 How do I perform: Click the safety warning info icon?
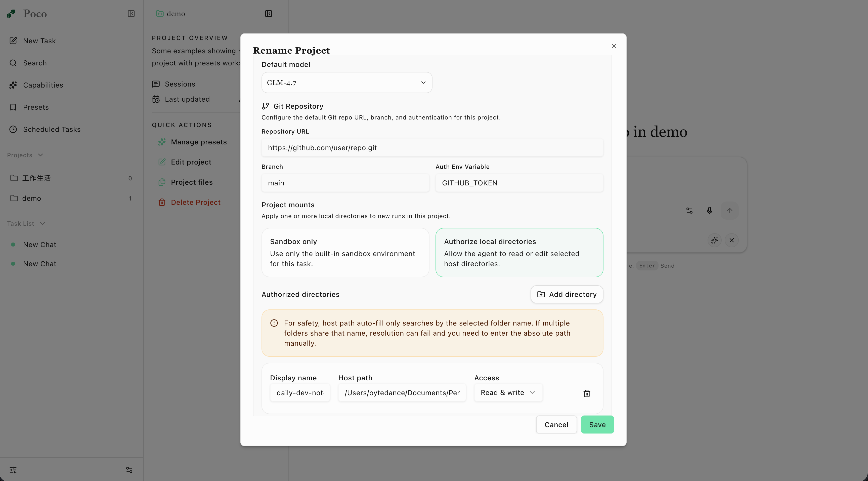coord(274,323)
